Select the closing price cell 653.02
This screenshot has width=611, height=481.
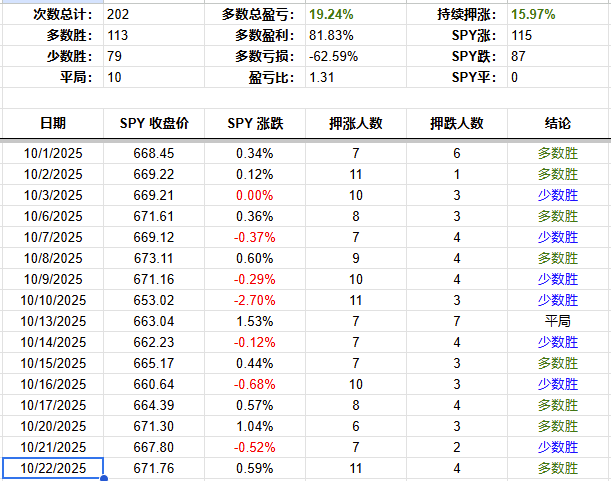point(154,299)
